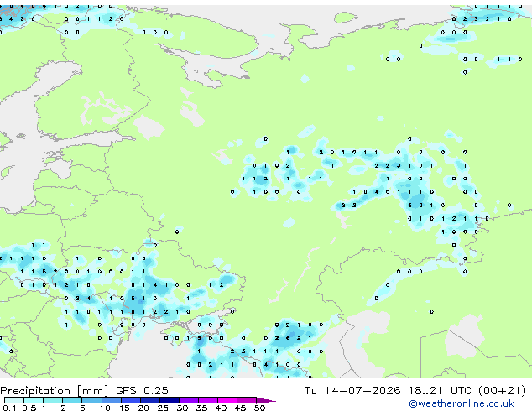Select the 40–45 mm magenta legend swatch
Screen dimensions: 532x411
coord(227,400)
